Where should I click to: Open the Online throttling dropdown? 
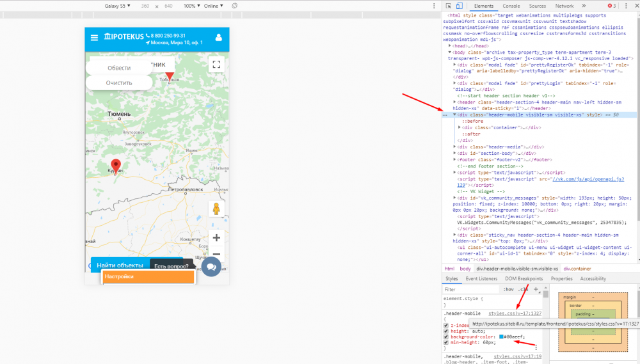click(x=214, y=6)
